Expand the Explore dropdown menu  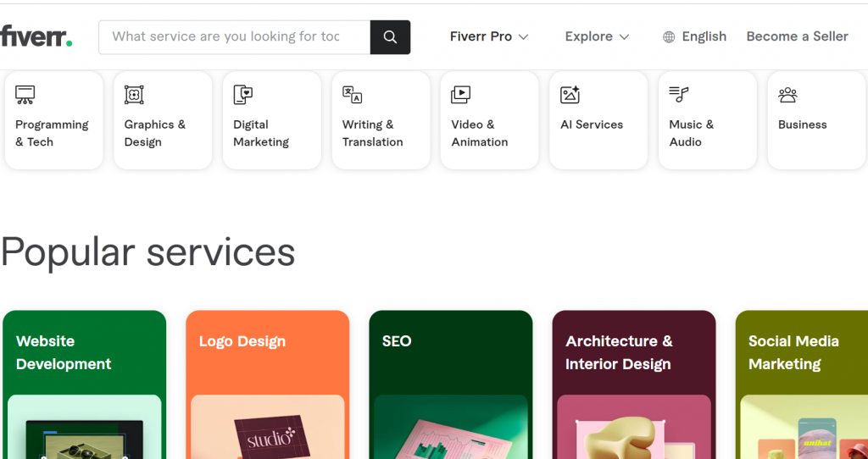coord(598,36)
